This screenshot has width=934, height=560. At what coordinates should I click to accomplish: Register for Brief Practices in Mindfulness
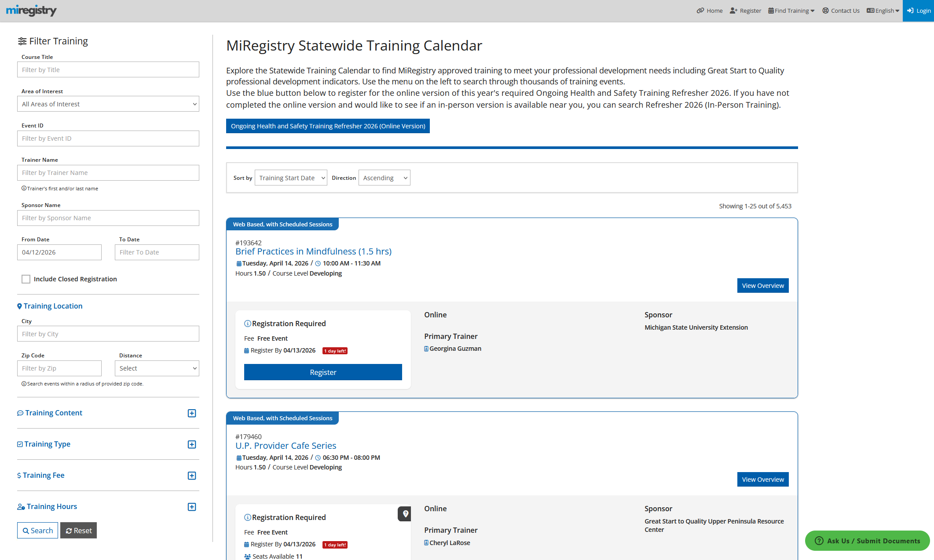322,372
